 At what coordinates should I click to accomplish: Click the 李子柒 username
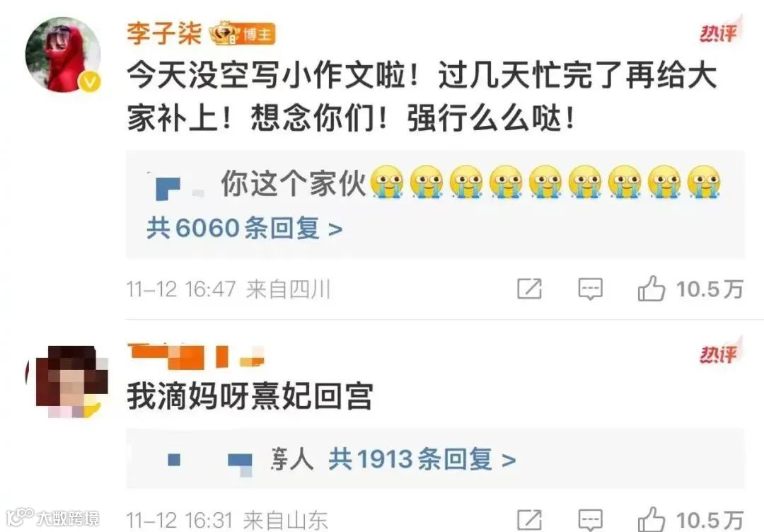pos(164,33)
